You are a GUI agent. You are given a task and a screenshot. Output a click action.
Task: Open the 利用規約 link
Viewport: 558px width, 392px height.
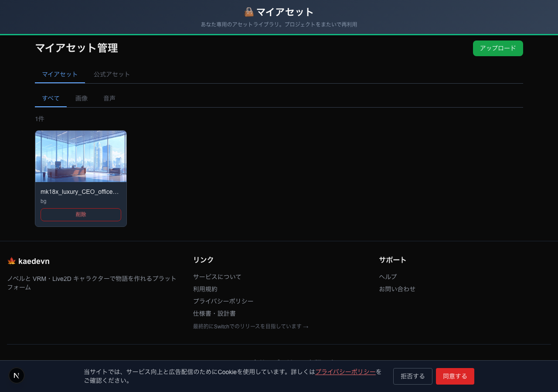click(x=205, y=289)
